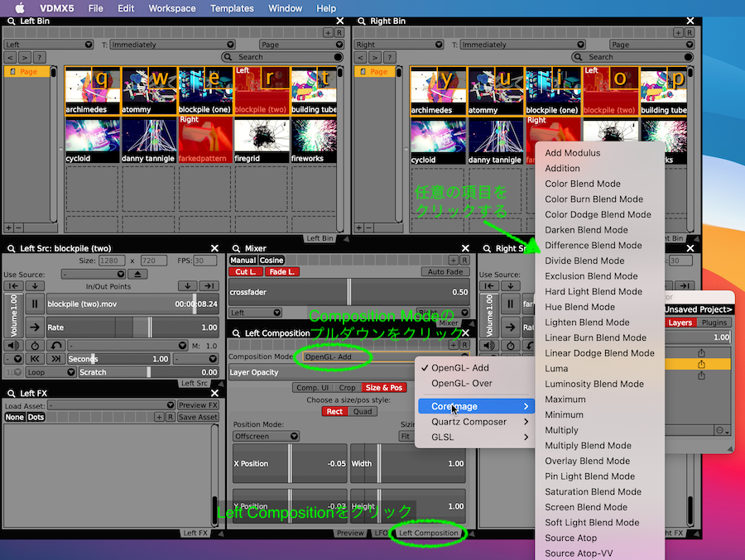Open the Left Bin Immediately trigger dropdown
The image size is (745, 560).
(x=173, y=45)
